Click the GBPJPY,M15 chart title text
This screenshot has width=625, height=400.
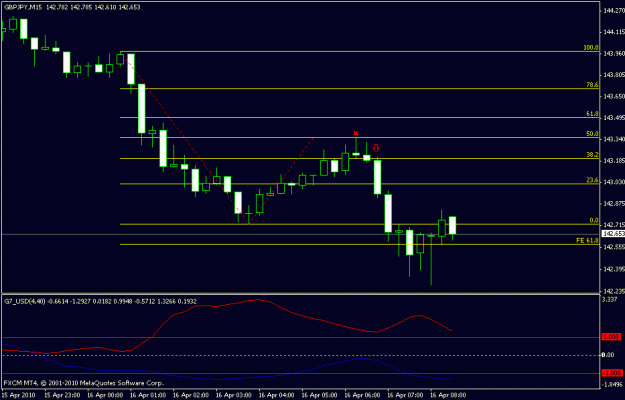click(x=23, y=7)
